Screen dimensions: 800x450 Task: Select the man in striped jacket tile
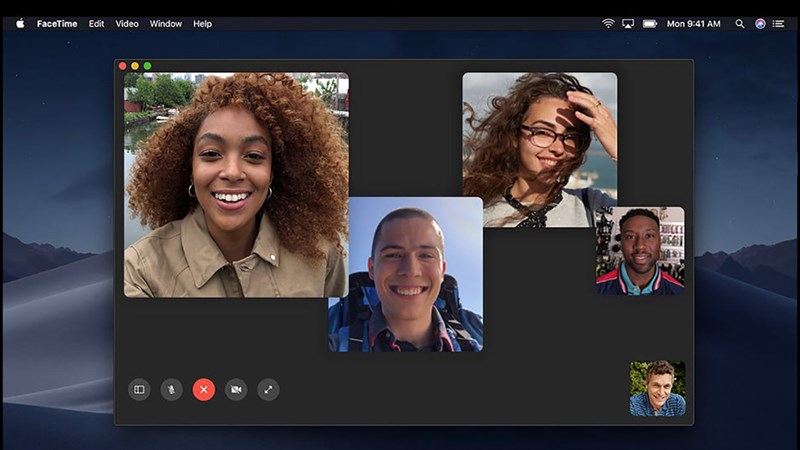click(640, 251)
